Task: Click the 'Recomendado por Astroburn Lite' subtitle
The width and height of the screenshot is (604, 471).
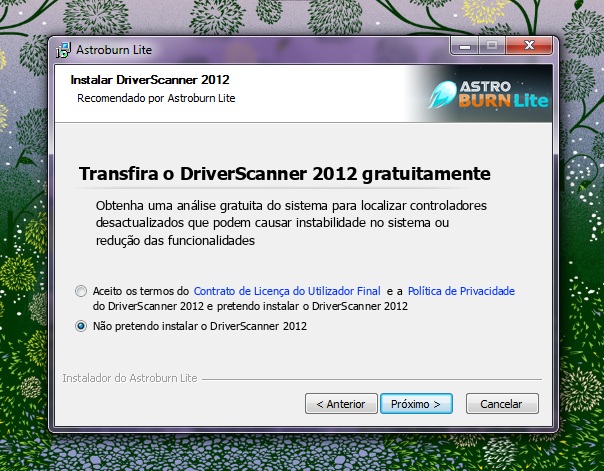Action: click(156, 98)
